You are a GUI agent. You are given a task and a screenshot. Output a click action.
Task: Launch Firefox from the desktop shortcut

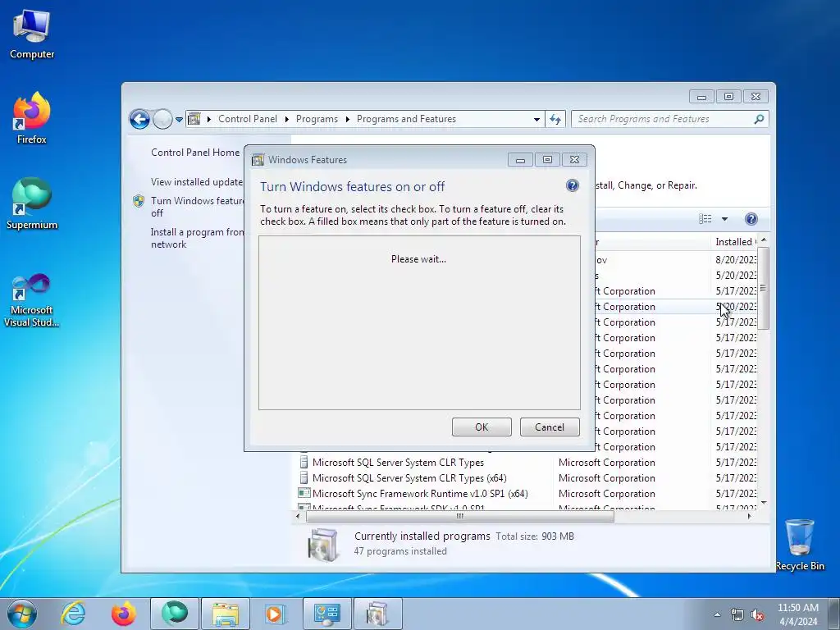pyautogui.click(x=32, y=118)
